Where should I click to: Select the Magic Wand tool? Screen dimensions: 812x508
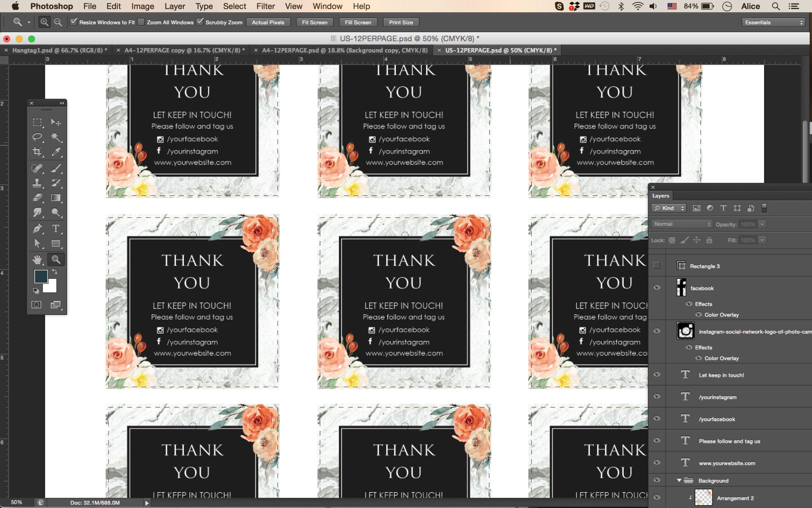click(x=56, y=137)
